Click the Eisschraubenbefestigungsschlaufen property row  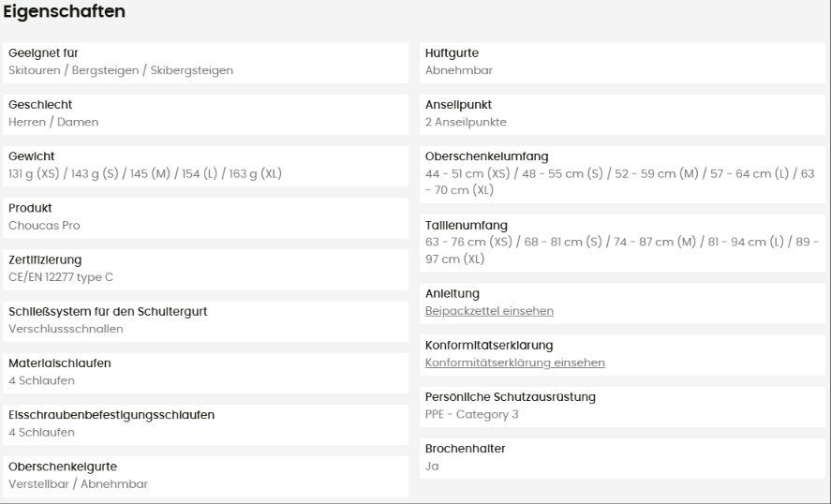click(x=205, y=424)
